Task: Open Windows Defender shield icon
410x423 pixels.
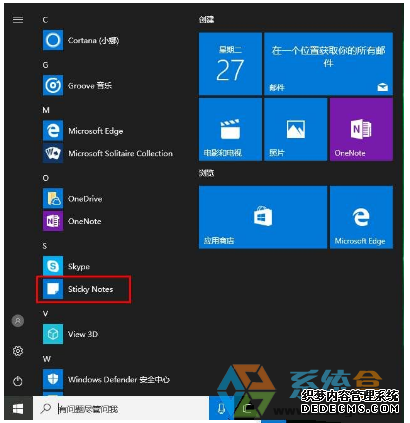Action: pyautogui.click(x=53, y=379)
